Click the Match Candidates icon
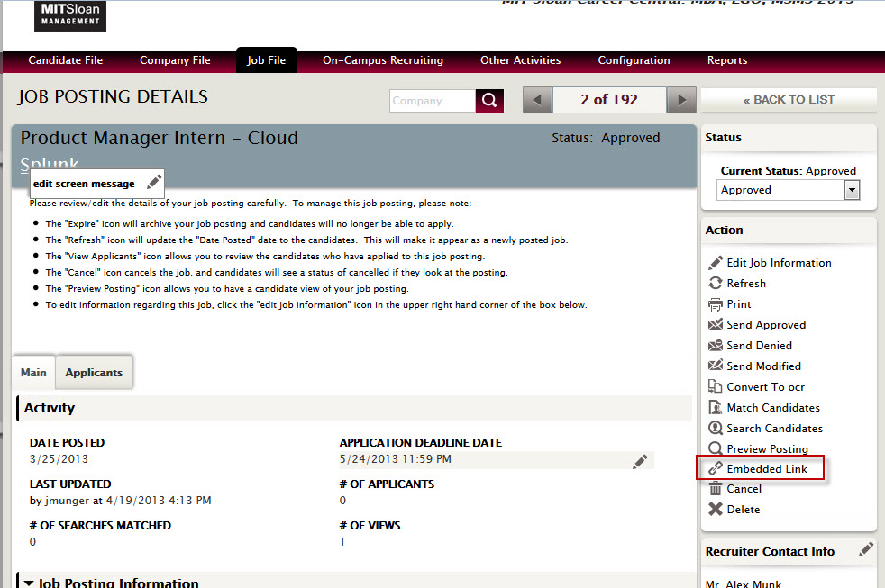The image size is (885, 588). (x=715, y=408)
